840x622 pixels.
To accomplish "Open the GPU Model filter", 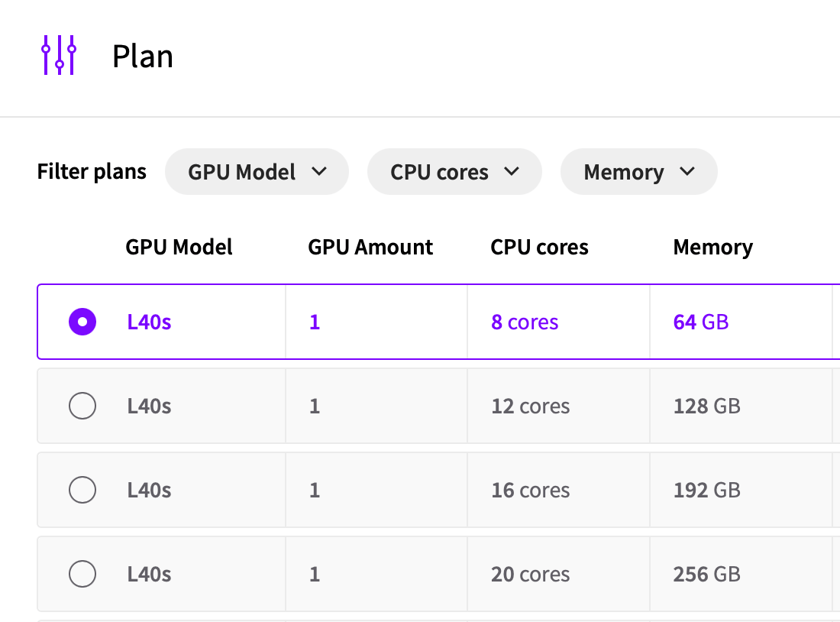I will [257, 172].
